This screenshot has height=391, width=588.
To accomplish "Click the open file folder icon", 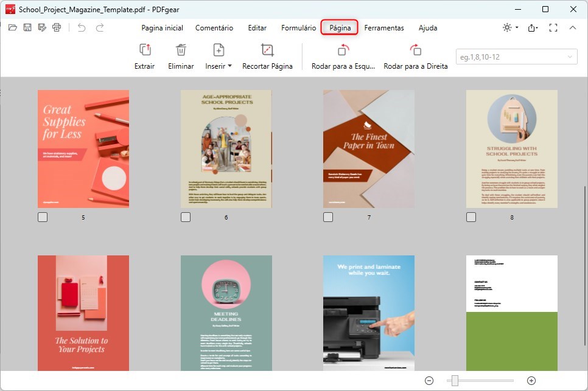I will tap(13, 27).
